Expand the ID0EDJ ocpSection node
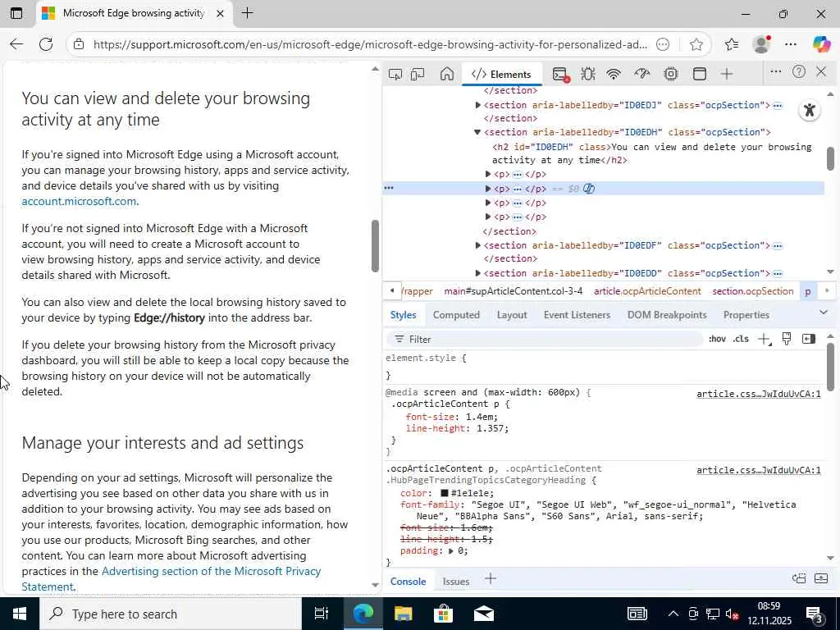Viewport: 840px width, 630px height. [477, 105]
